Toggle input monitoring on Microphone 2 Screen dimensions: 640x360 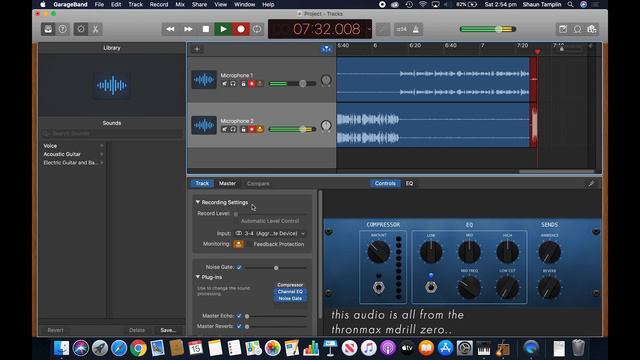(260, 129)
